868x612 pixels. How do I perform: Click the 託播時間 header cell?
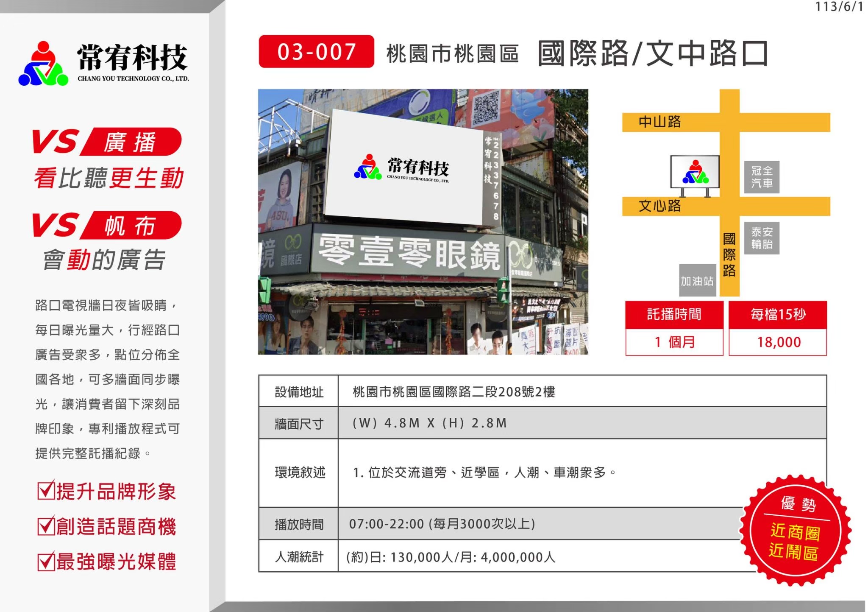[x=674, y=315]
